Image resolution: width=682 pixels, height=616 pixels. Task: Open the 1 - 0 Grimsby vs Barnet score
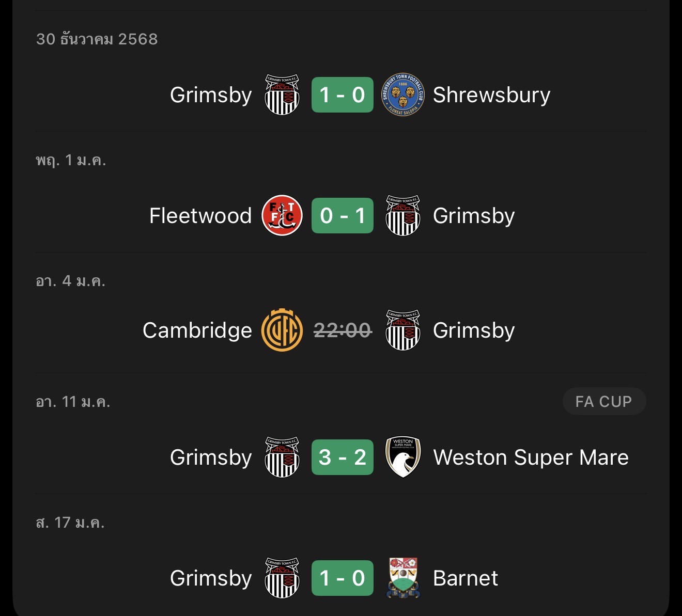[x=342, y=578]
